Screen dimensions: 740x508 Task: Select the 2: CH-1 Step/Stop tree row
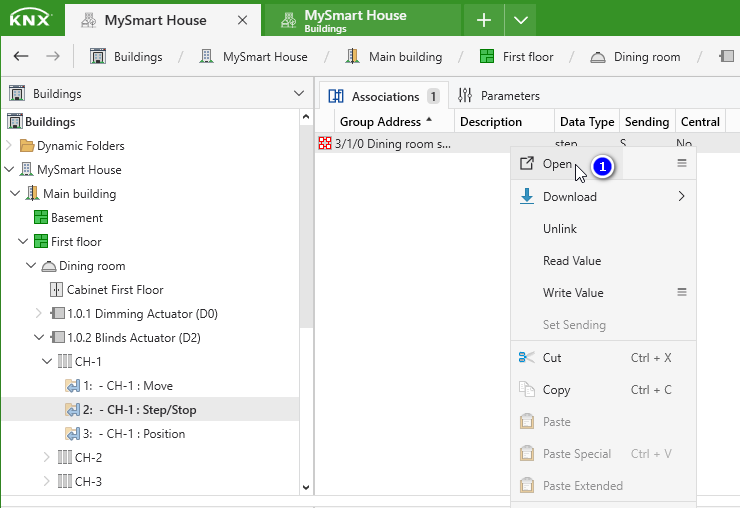pyautogui.click(x=151, y=409)
